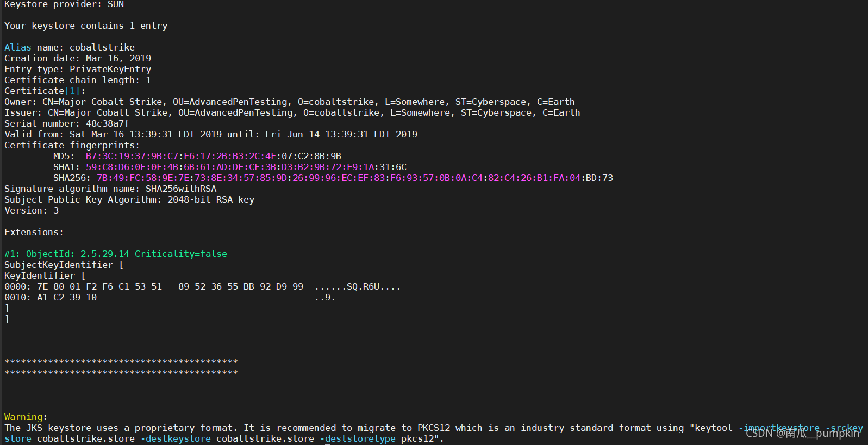Click 'Certificate chain length: 1' line

78,80
